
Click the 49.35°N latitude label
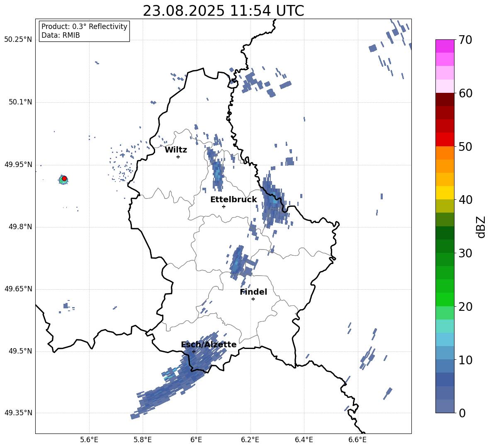pos(18,413)
